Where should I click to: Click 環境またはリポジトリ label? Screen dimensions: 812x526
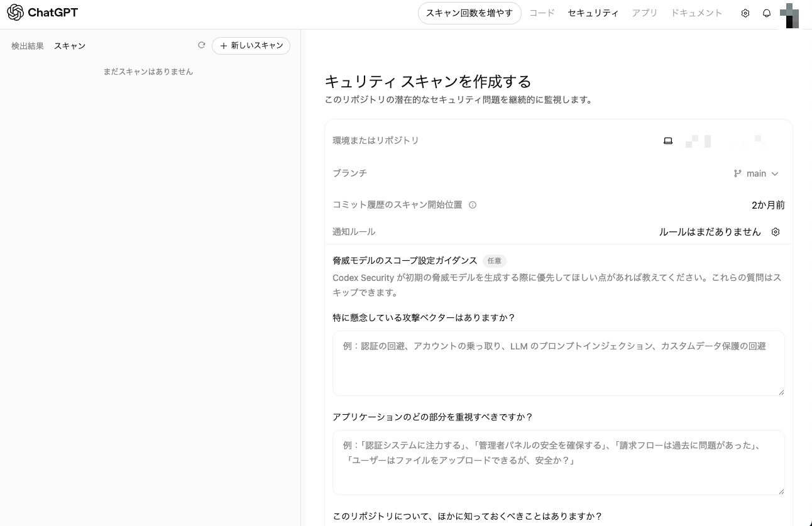[x=376, y=140]
